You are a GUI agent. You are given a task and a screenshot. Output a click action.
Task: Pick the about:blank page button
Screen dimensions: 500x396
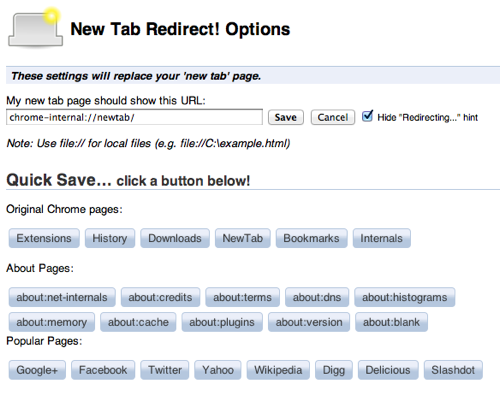(x=391, y=322)
